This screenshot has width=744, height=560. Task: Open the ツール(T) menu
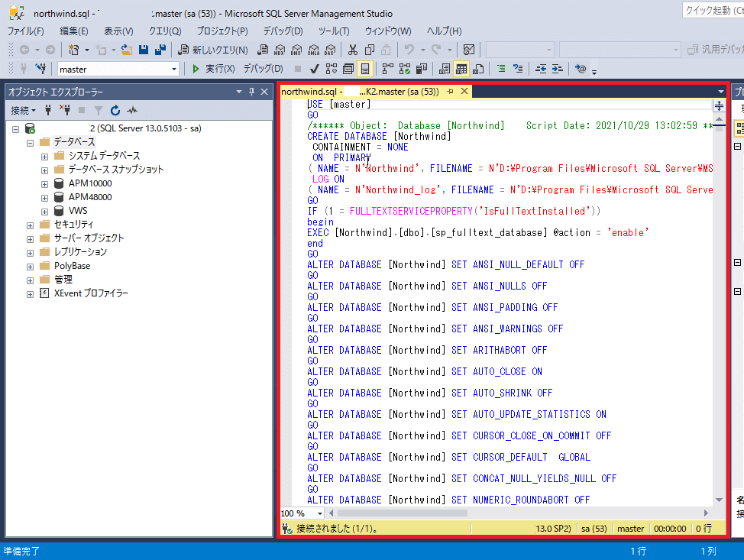click(333, 31)
